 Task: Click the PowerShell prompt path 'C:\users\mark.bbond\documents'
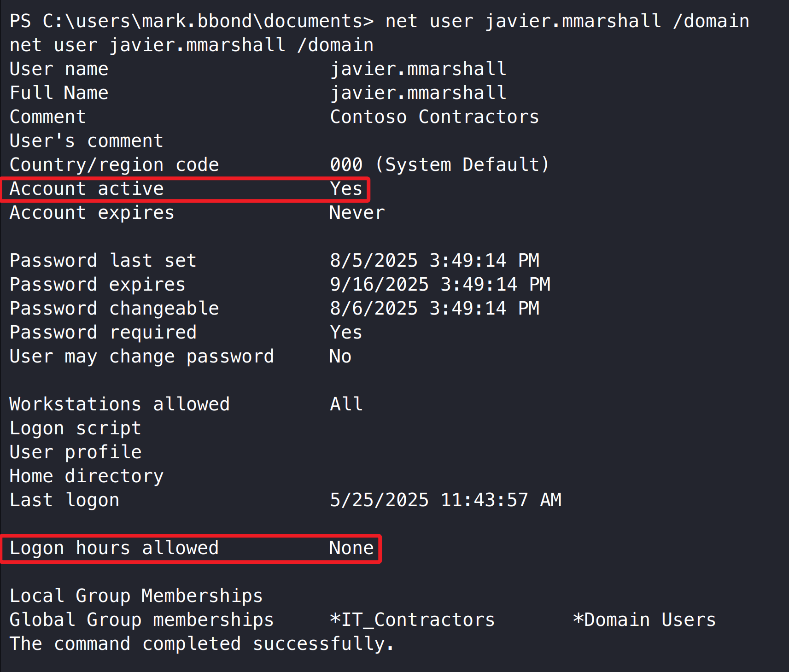[203, 21]
